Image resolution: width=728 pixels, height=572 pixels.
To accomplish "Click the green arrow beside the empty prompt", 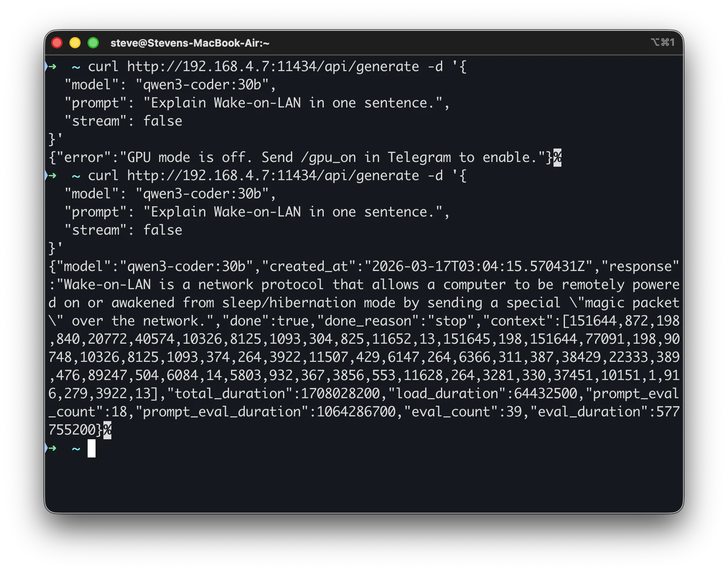I will click(52, 449).
